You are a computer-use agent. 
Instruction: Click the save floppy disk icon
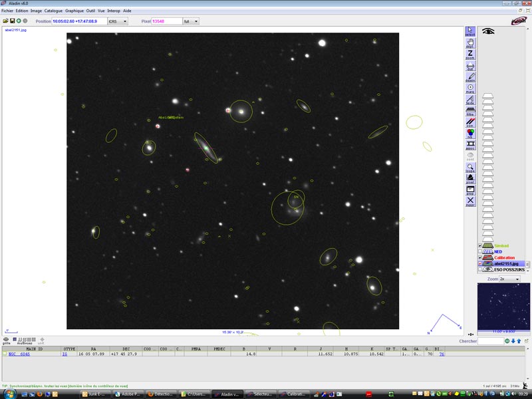pyautogui.click(x=12, y=21)
